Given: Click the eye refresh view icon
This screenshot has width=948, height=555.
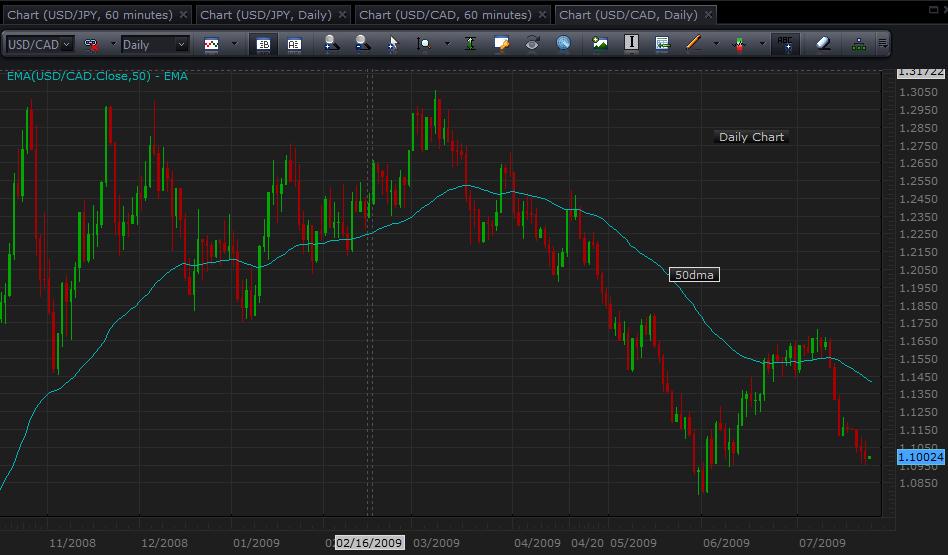Looking at the screenshot, I should pyautogui.click(x=532, y=44).
